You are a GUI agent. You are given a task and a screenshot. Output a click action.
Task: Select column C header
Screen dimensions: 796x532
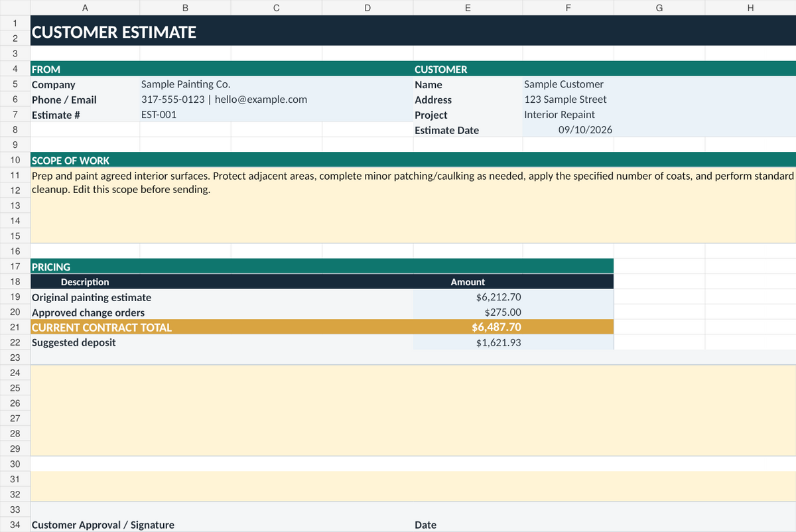pos(276,8)
